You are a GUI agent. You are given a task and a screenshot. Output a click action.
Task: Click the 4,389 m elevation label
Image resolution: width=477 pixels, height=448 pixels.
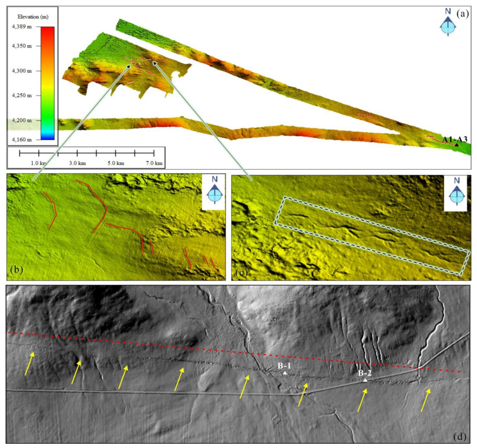click(x=22, y=27)
